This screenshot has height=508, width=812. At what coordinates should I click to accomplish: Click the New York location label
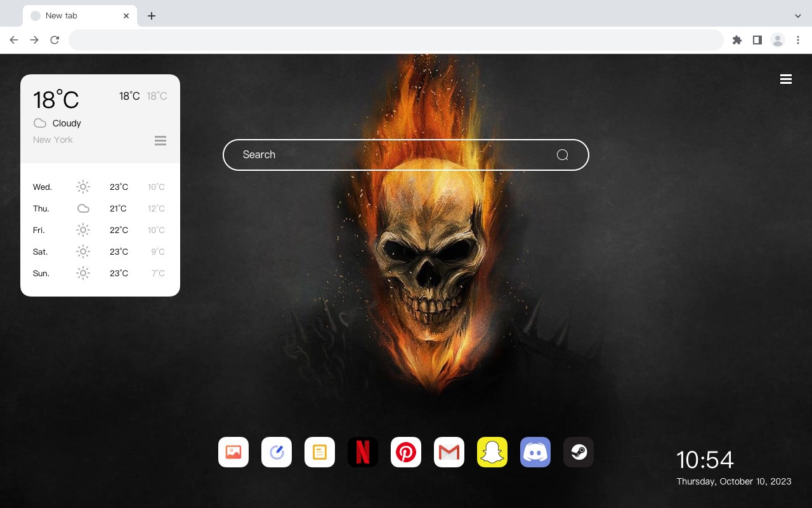point(53,140)
